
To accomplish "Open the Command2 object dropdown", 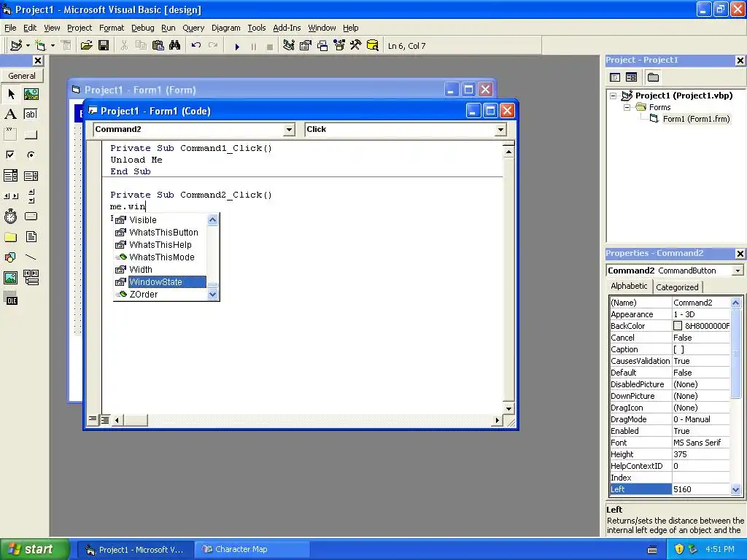I will [289, 130].
